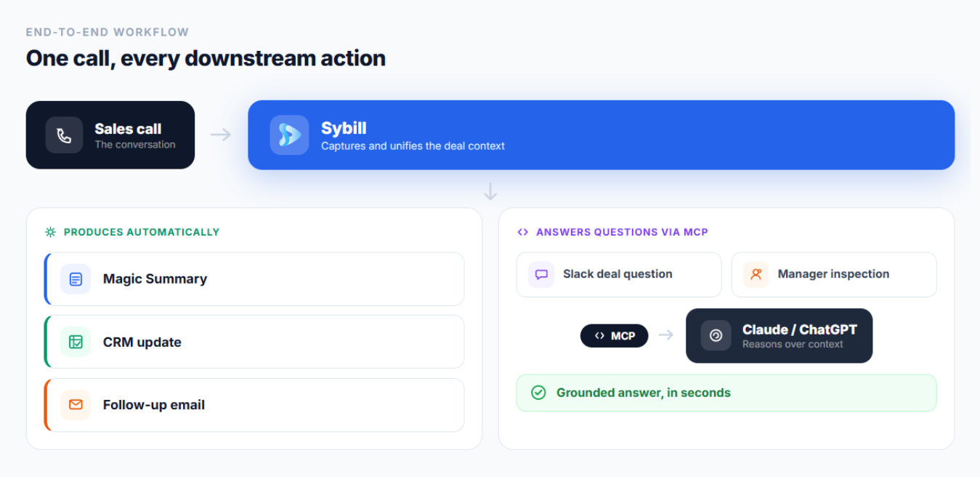
Task: Click the green checkmark beside Grounded answer
Action: (538, 393)
